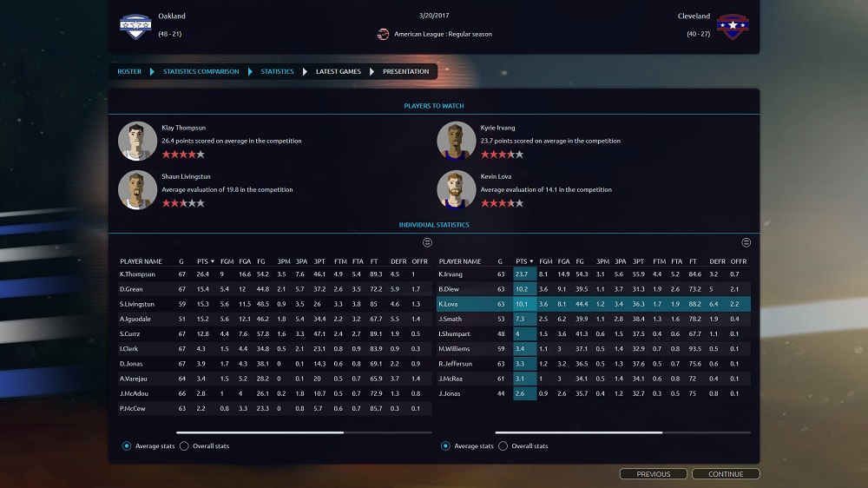Sort Cleveland table by PTS column arrow
The width and height of the screenshot is (868, 488).
[x=531, y=261]
